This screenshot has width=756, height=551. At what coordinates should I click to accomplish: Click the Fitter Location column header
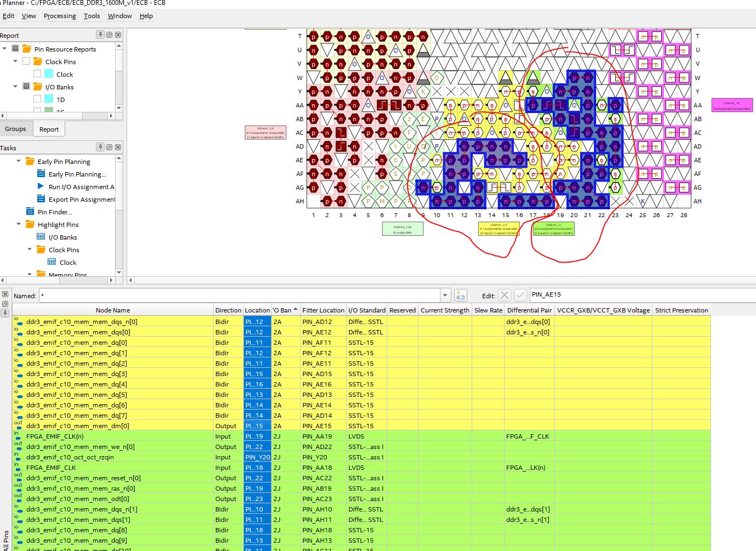click(323, 310)
